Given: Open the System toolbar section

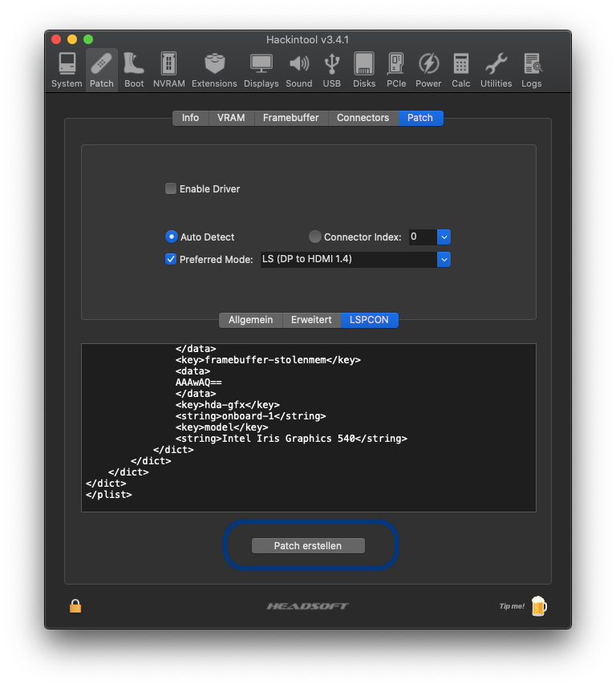Looking at the screenshot, I should [x=67, y=71].
